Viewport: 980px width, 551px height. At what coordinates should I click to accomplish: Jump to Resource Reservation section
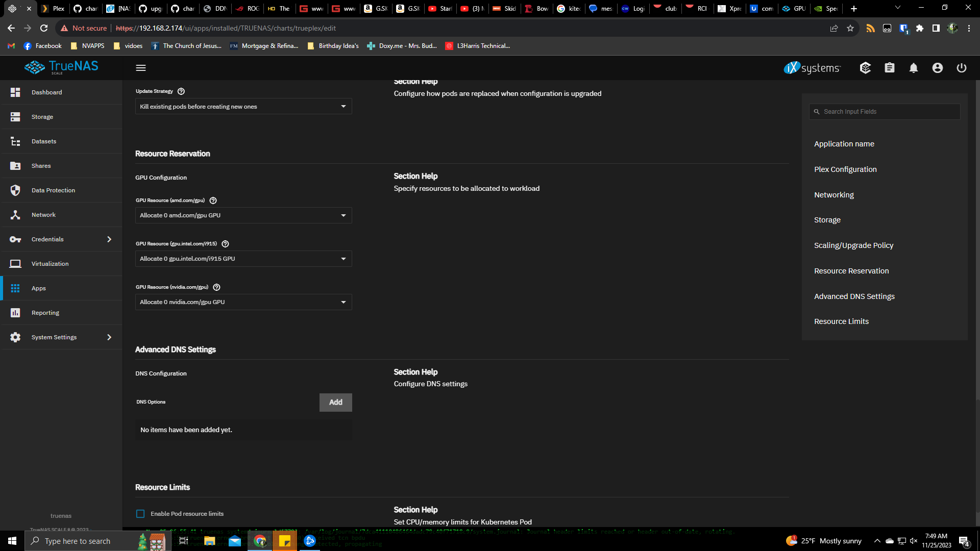pos(851,271)
